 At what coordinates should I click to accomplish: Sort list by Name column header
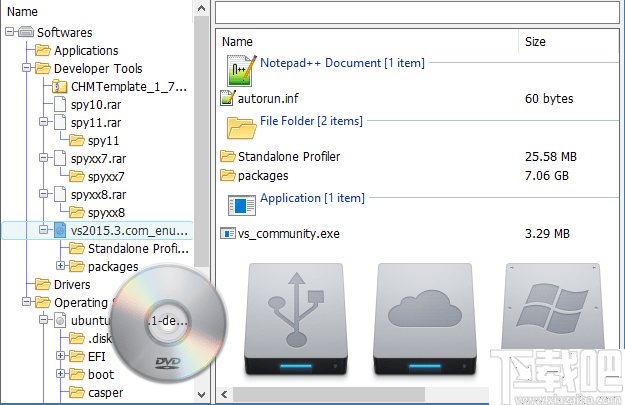tap(237, 41)
